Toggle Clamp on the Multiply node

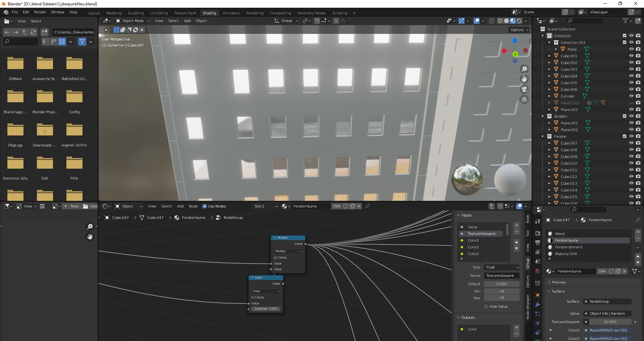[x=275, y=258]
